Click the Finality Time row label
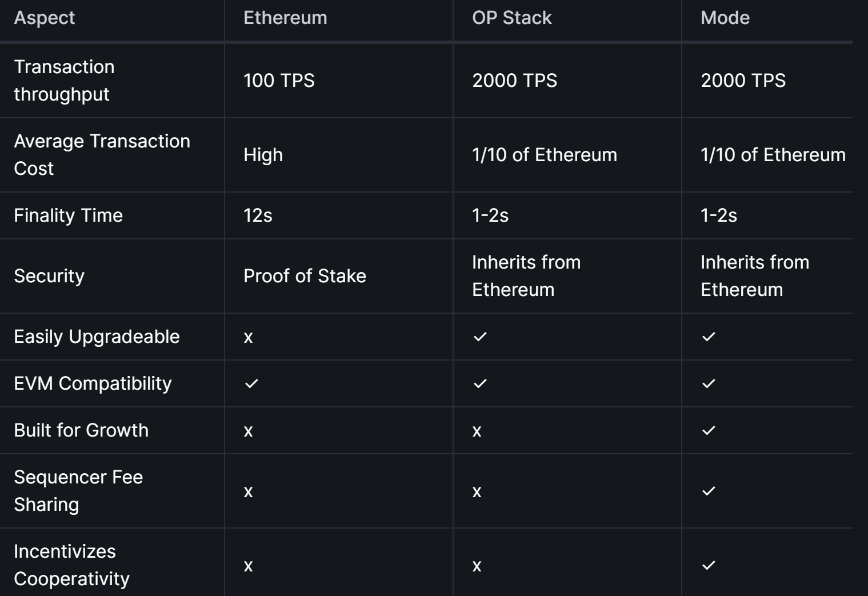 [68, 215]
